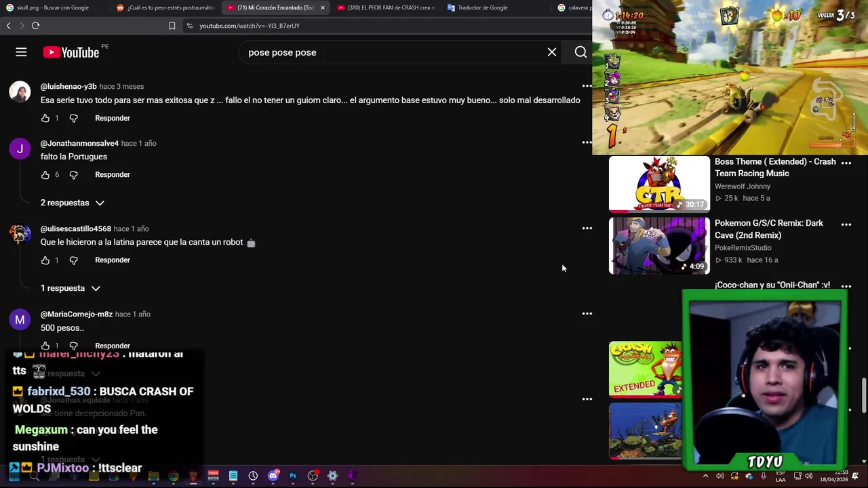Open the 'PokeRemixStudio' channel

coord(743,248)
